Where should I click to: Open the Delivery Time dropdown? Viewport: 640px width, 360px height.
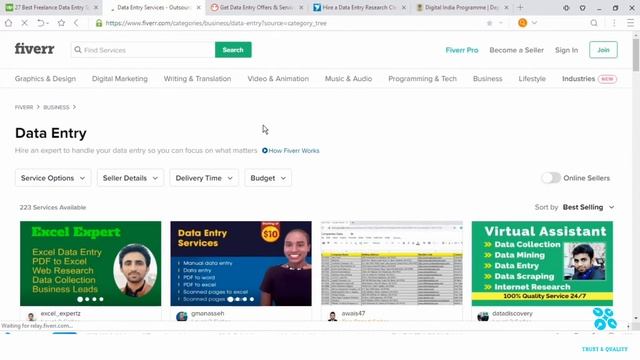(x=204, y=178)
